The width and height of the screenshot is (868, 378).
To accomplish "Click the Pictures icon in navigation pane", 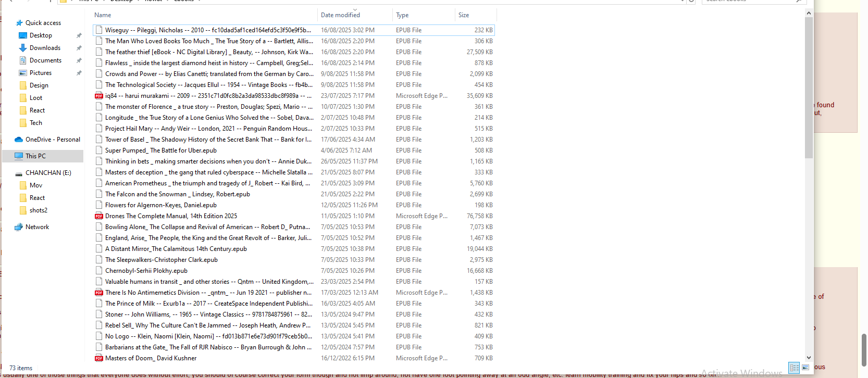I will coord(23,73).
